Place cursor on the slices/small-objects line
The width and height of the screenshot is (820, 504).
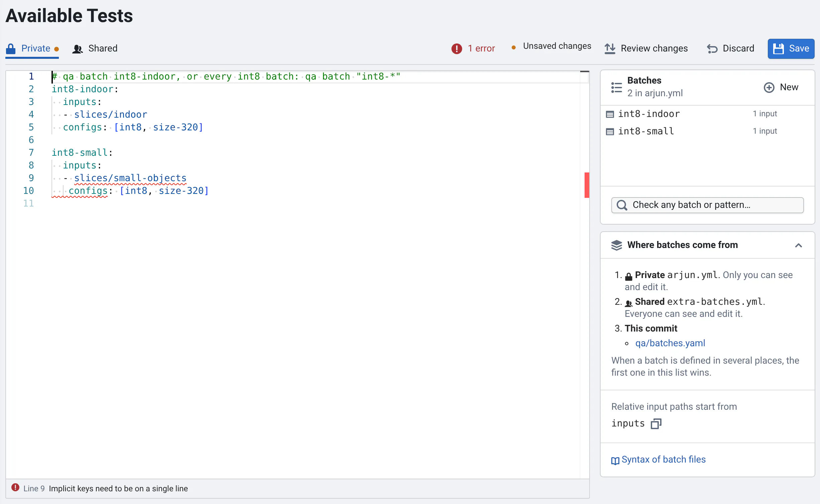click(x=130, y=178)
